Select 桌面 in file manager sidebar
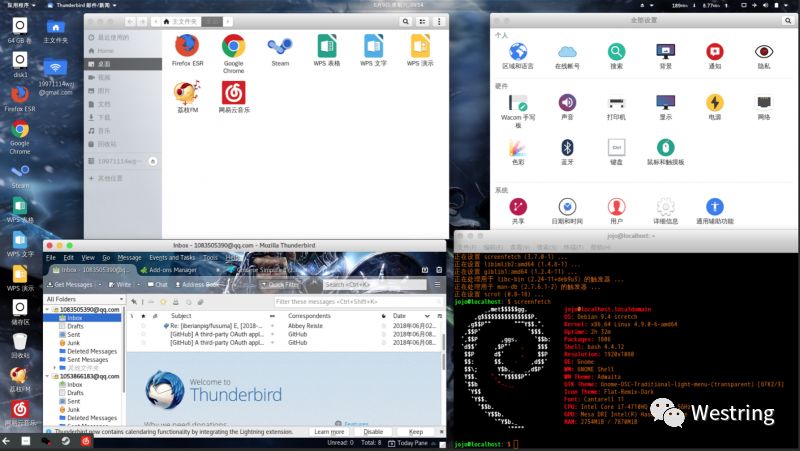This screenshot has width=800, height=451. (x=123, y=64)
